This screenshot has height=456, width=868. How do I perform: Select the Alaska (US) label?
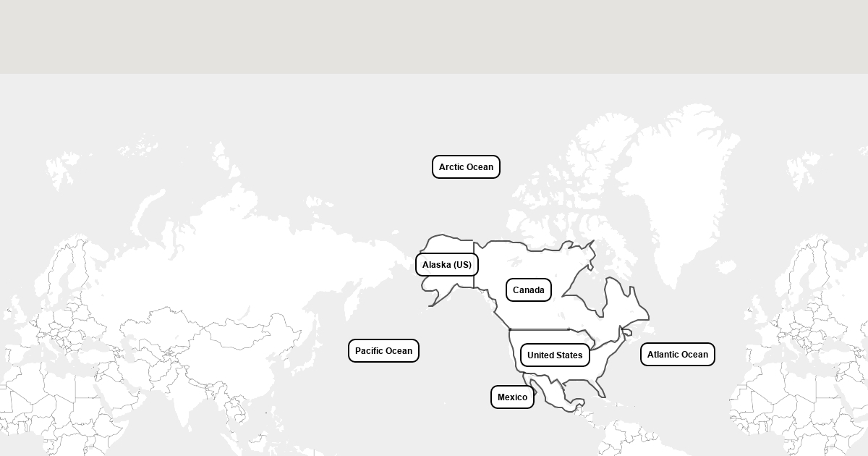pos(447,264)
